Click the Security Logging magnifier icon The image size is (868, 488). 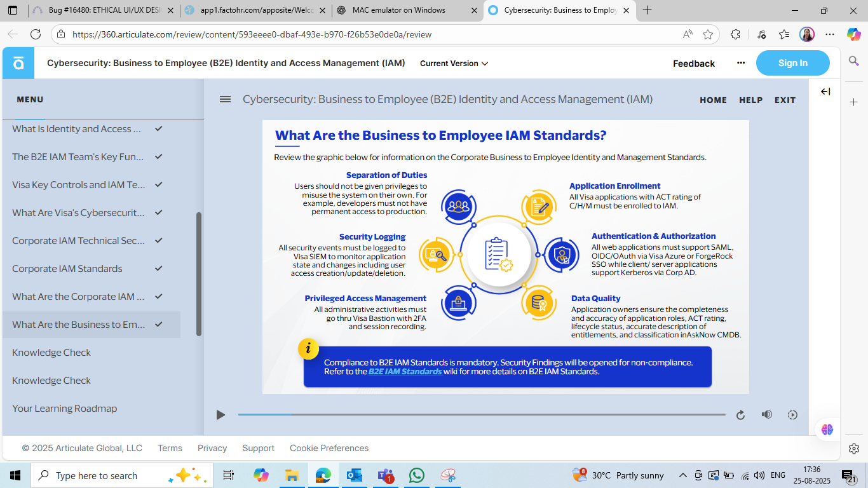click(x=437, y=255)
